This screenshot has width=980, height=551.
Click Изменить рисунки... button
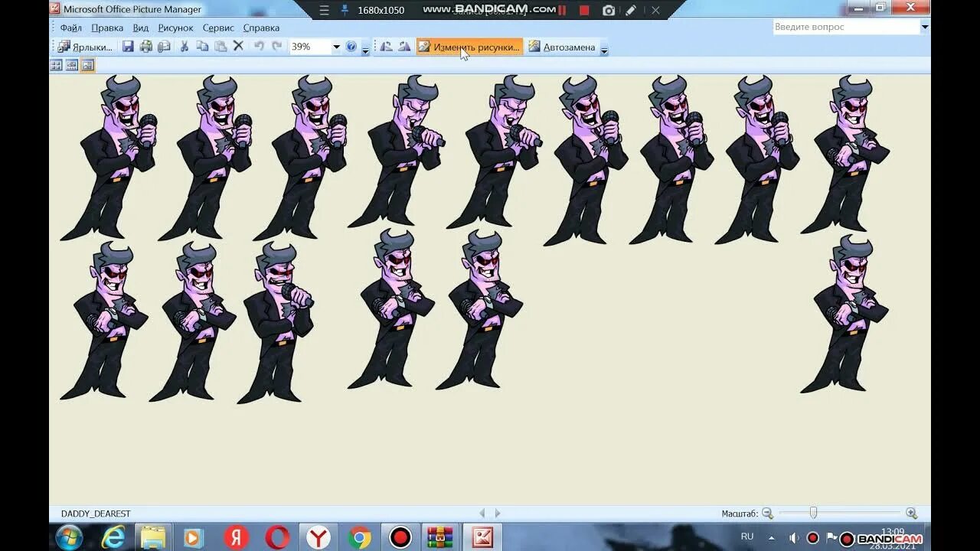[x=469, y=47]
